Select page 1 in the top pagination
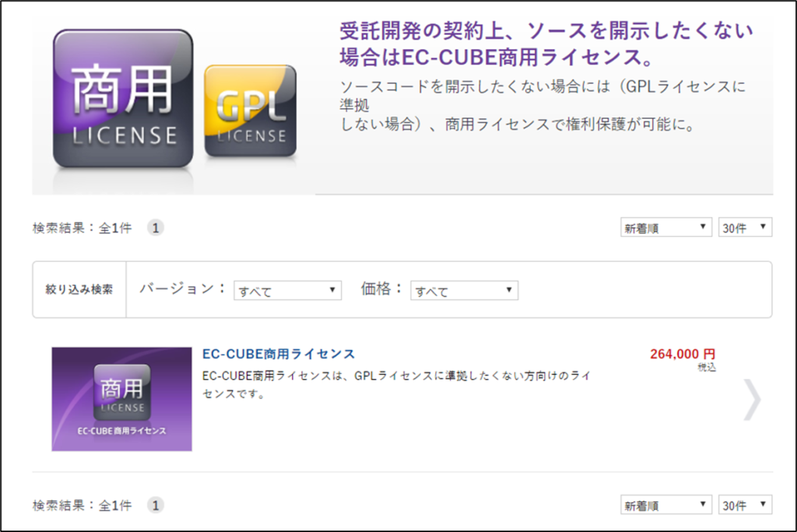The width and height of the screenshot is (797, 532). click(x=156, y=228)
